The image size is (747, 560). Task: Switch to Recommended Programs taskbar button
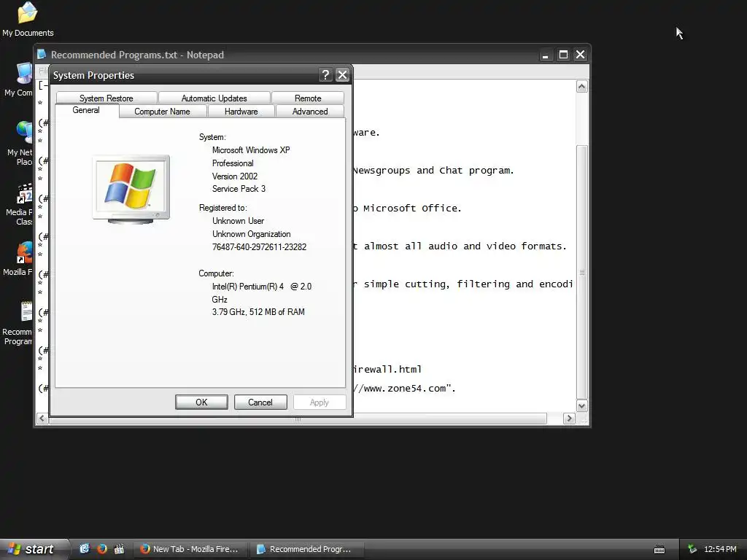click(308, 549)
